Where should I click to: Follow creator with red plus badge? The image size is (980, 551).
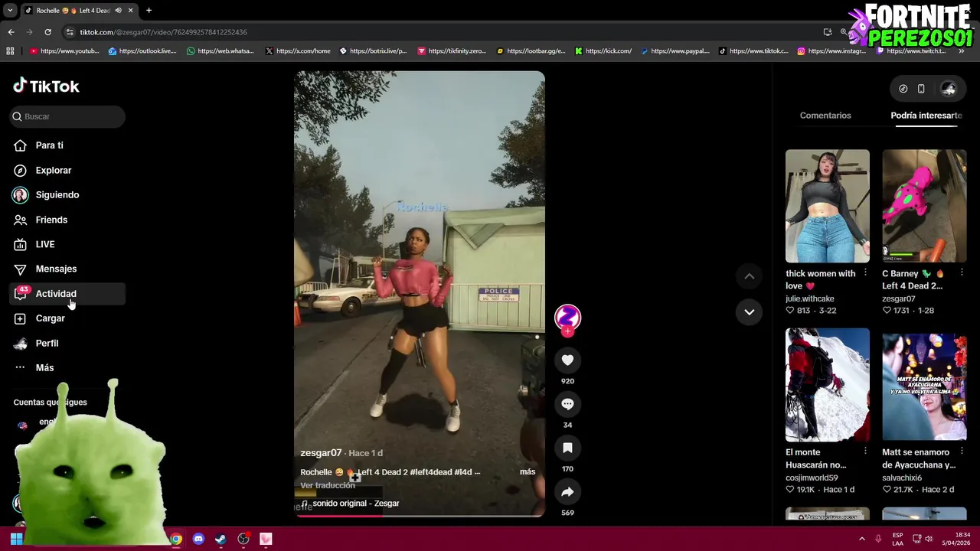567,332
